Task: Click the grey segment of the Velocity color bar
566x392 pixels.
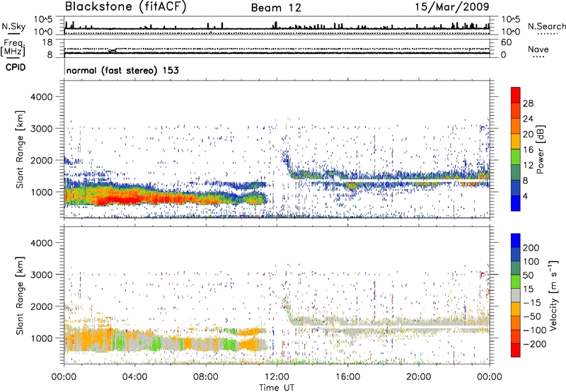Action: 516,295
